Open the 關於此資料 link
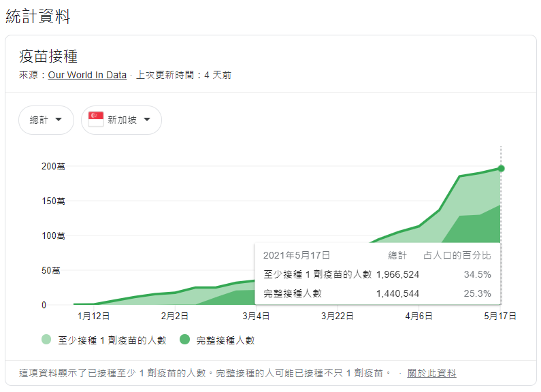The image size is (541, 392). 431,373
